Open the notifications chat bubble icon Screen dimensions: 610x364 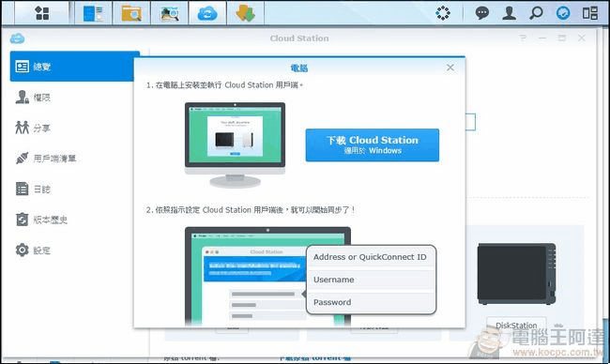tap(482, 13)
